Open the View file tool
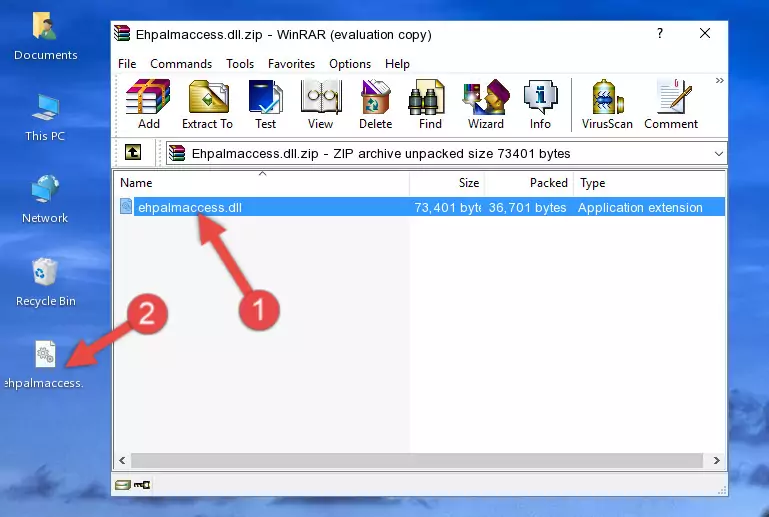 point(321,104)
